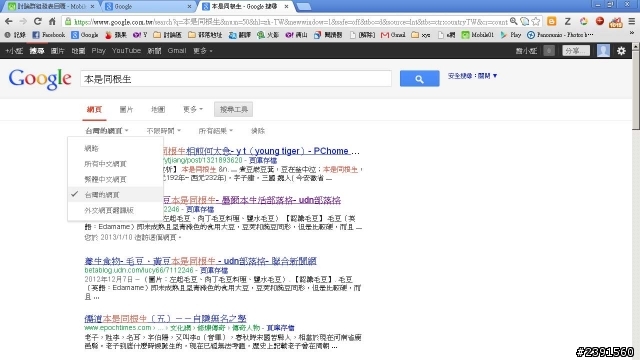Choose the first 網路 option in dropdown list
The image size is (640, 360).
coord(116,148)
